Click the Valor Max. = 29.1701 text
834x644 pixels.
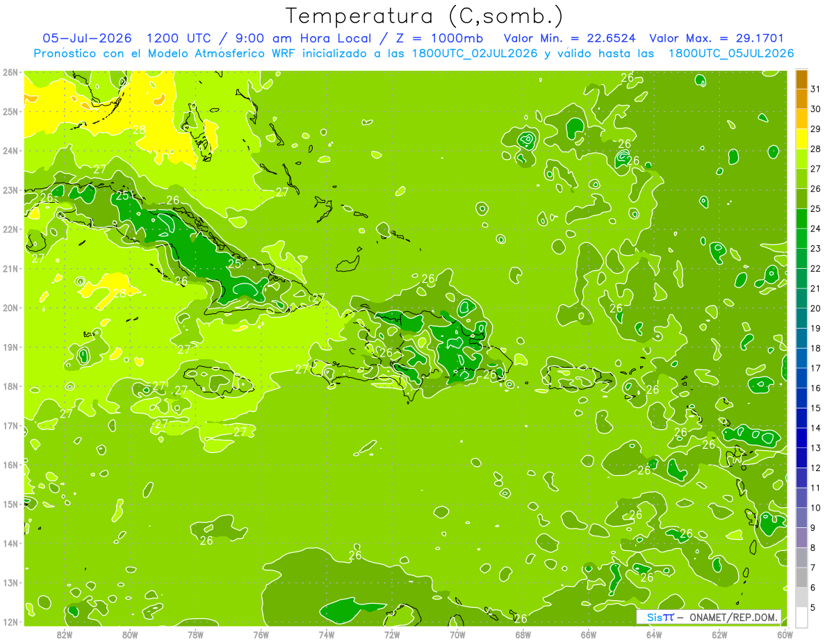(717, 38)
